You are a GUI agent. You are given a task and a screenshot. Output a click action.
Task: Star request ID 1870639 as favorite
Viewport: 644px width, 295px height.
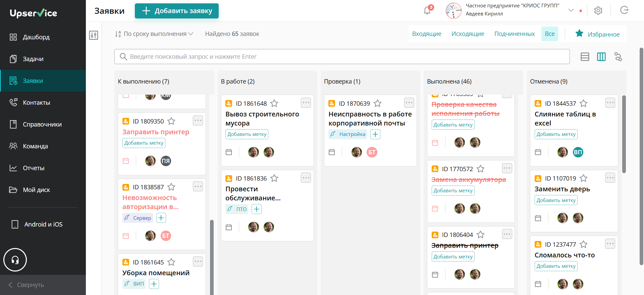coord(378,103)
